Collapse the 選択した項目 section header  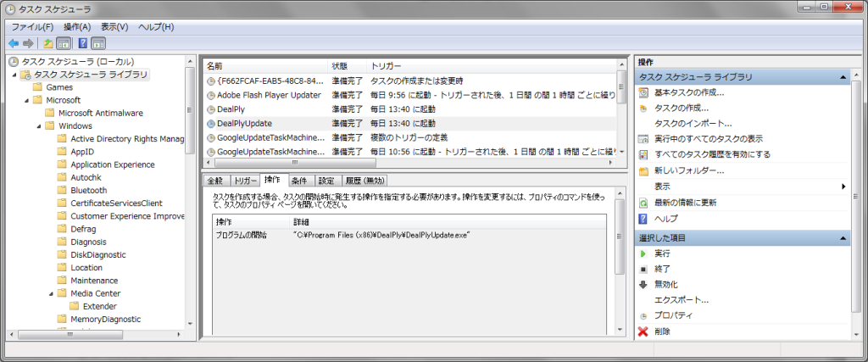pos(843,238)
